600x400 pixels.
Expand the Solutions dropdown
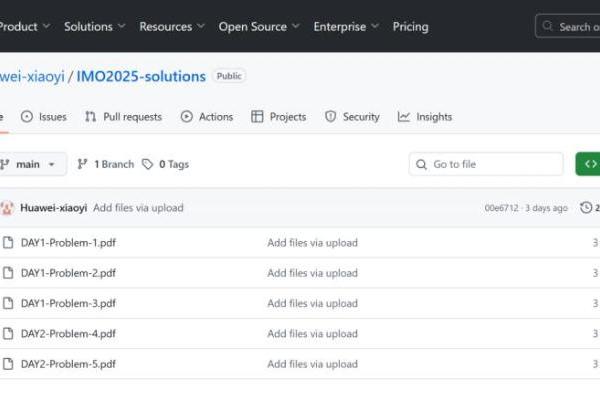(95, 27)
